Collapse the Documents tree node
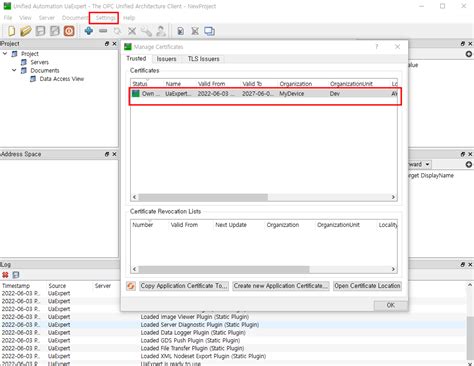 [14, 70]
